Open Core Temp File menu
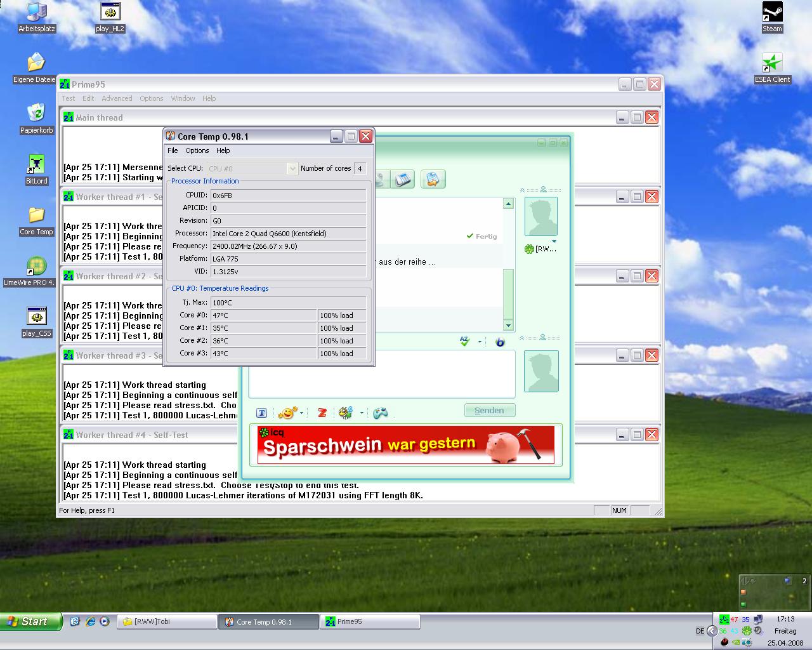Image resolution: width=812 pixels, height=650 pixels. tap(173, 150)
